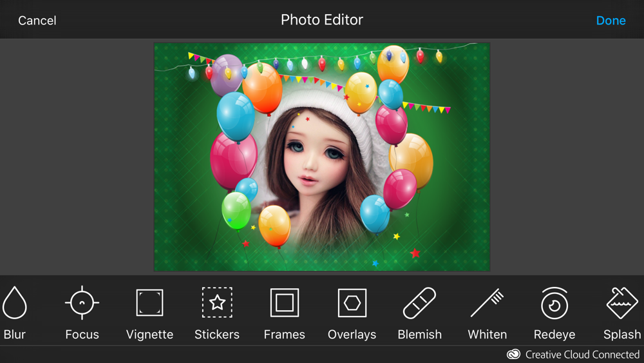Image resolution: width=644 pixels, height=363 pixels.
Task: Click the Creative Cloud logo icon
Action: (513, 355)
